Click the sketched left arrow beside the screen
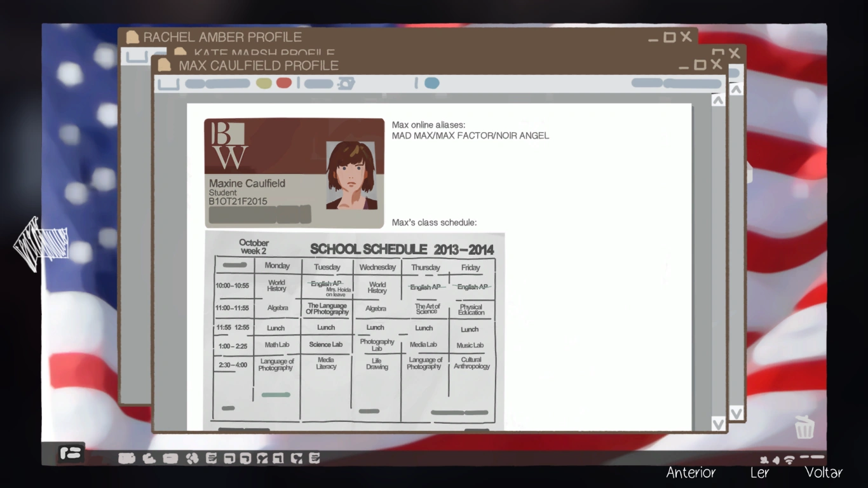Image resolution: width=868 pixels, height=488 pixels. [41, 243]
